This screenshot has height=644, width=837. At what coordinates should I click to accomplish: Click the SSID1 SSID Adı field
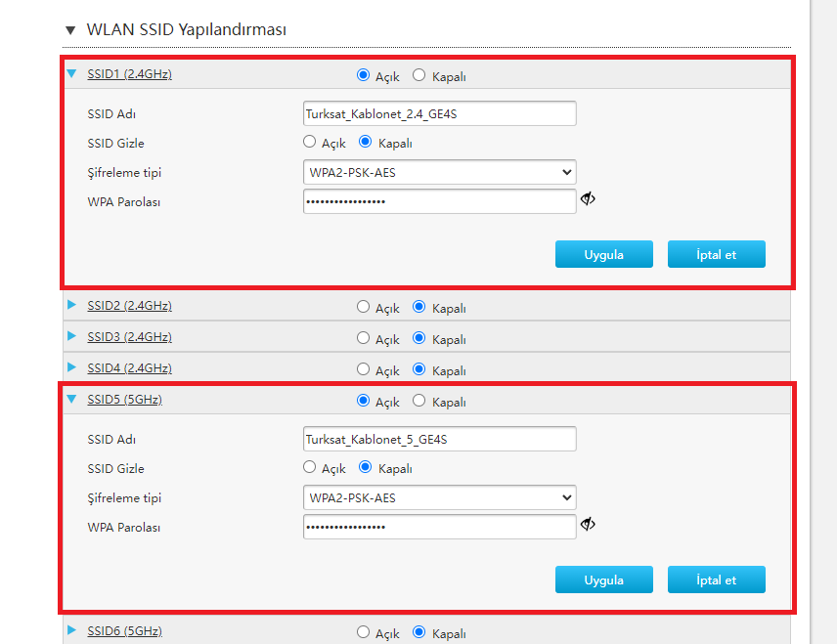[438, 113]
